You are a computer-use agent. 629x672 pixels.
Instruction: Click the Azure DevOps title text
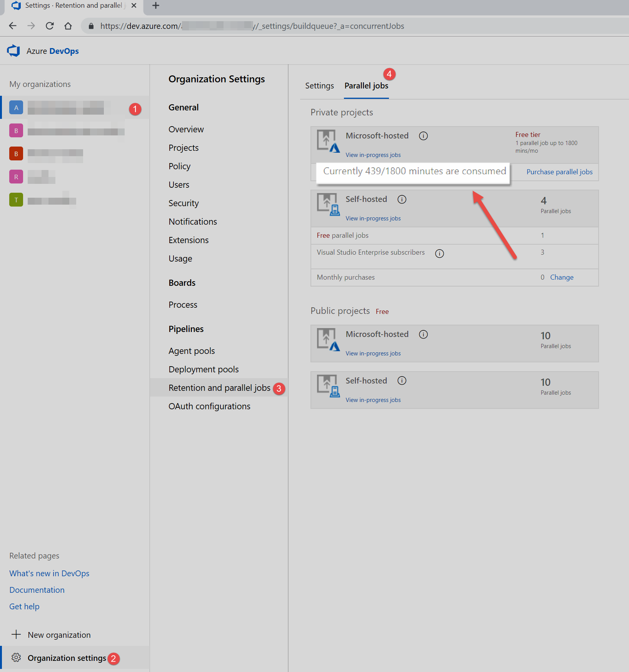(x=53, y=51)
